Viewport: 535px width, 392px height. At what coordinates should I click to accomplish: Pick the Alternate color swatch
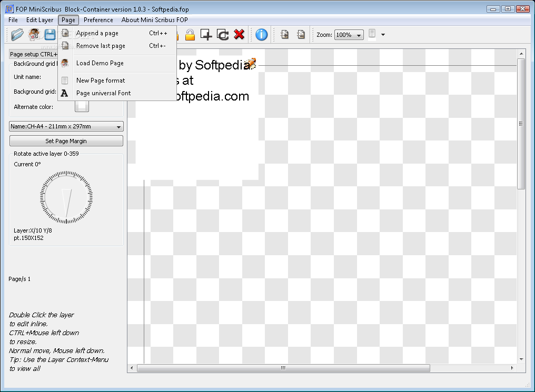tap(82, 106)
